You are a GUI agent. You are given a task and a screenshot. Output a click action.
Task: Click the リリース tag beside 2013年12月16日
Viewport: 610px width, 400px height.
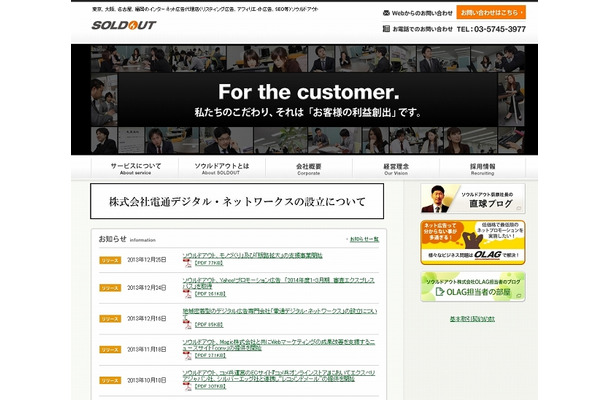pos(110,319)
